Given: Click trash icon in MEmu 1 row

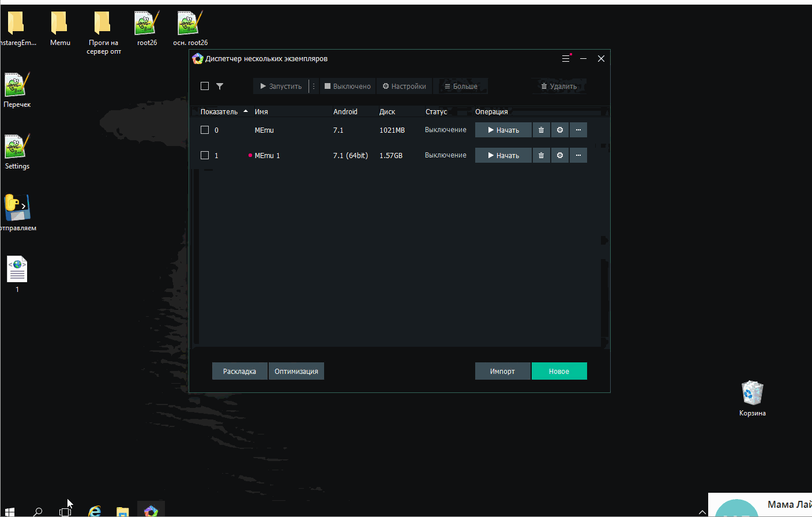Looking at the screenshot, I should pyautogui.click(x=541, y=155).
